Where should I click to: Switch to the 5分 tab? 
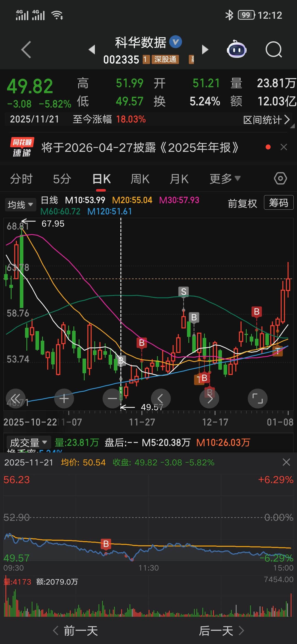click(62, 179)
